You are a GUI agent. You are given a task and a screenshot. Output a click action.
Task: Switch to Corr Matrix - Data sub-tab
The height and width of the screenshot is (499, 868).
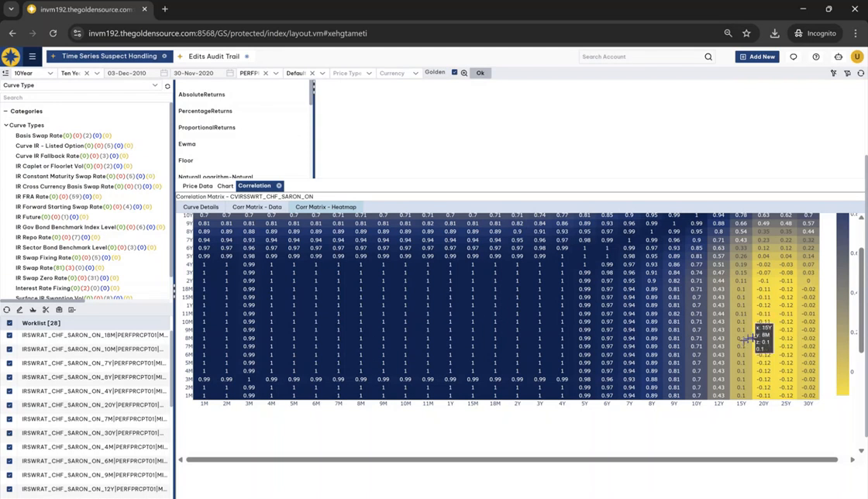click(x=257, y=207)
